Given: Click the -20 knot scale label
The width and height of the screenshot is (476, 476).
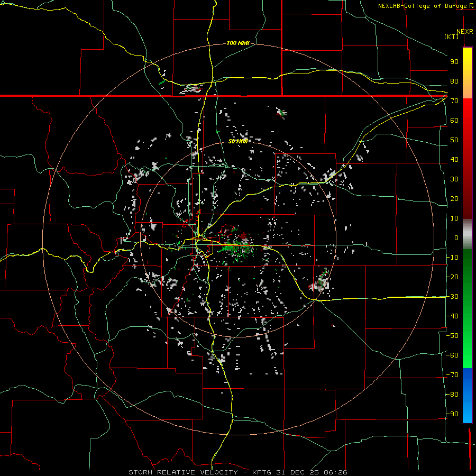Looking at the screenshot, I should point(452,277).
